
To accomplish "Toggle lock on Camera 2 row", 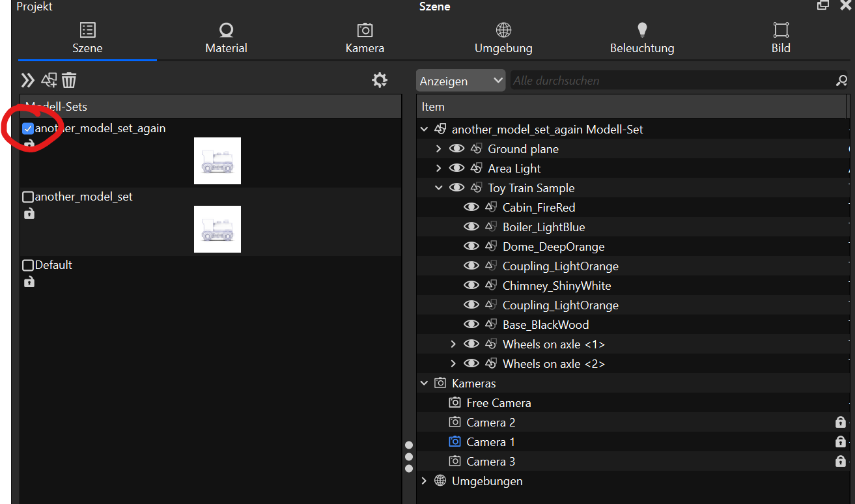I will tap(841, 422).
